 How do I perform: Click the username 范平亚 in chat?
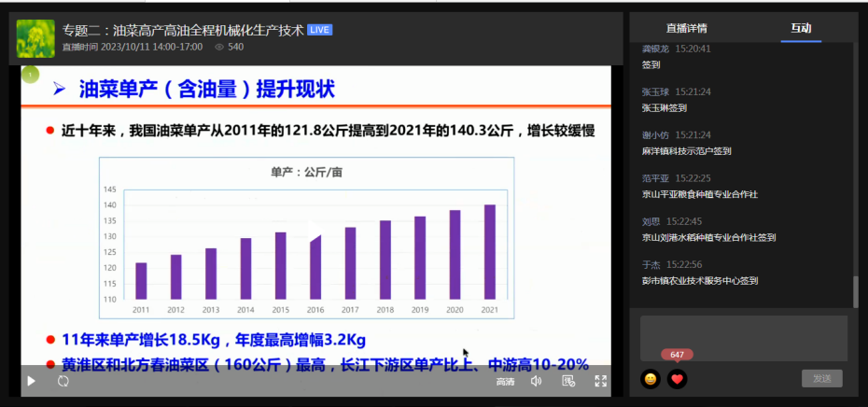click(655, 178)
